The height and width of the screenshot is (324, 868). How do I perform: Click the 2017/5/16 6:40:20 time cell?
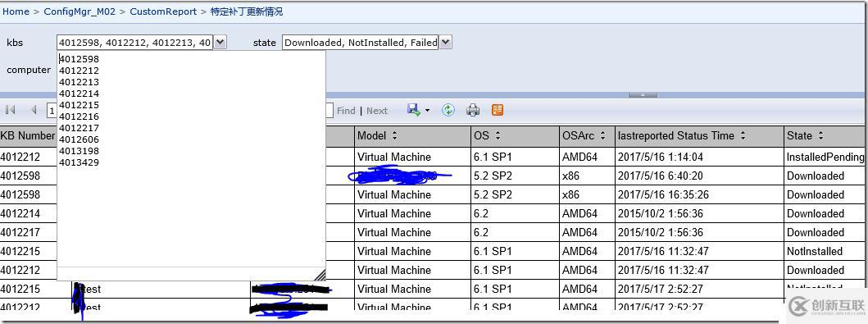pyautogui.click(x=699, y=176)
